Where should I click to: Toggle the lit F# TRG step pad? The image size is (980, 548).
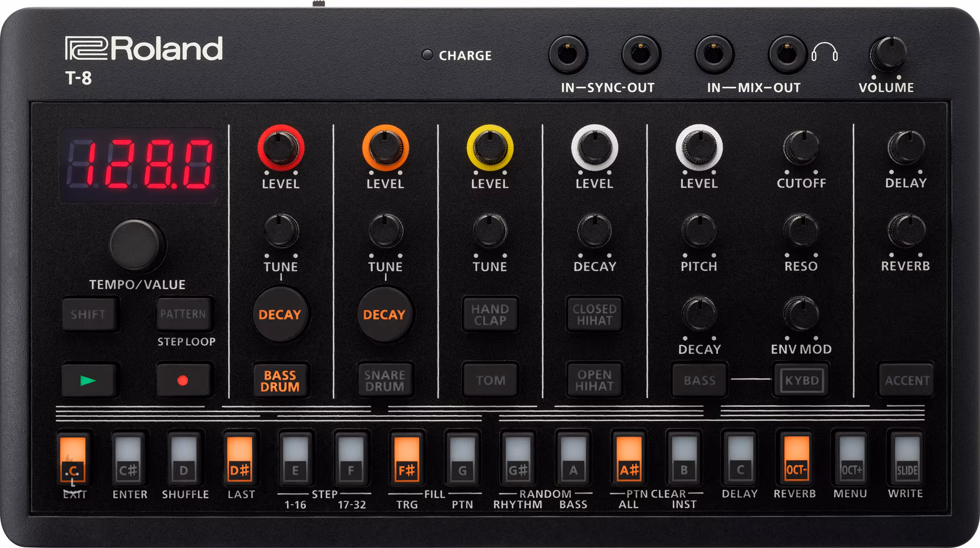tap(407, 459)
